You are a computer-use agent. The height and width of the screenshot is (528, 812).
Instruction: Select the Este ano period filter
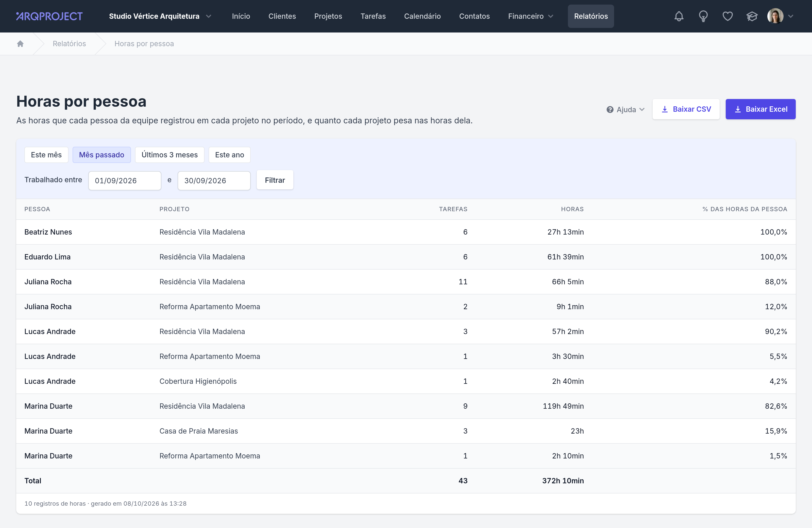(230, 155)
